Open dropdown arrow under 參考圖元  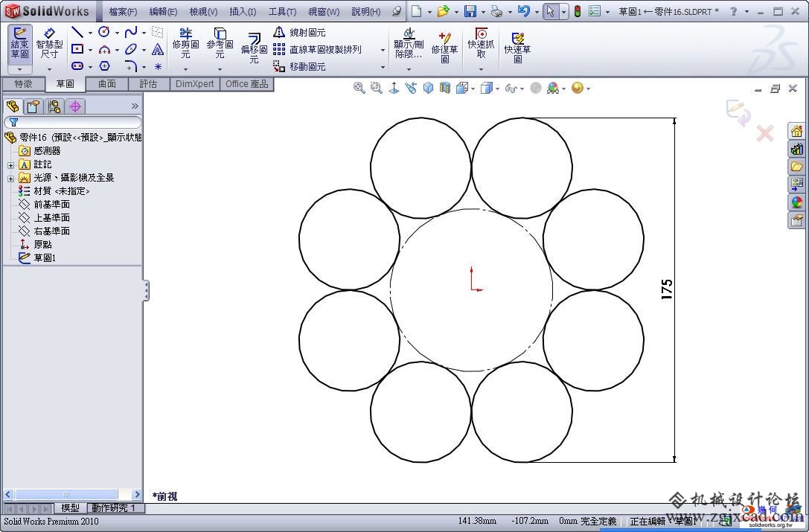(x=220, y=69)
